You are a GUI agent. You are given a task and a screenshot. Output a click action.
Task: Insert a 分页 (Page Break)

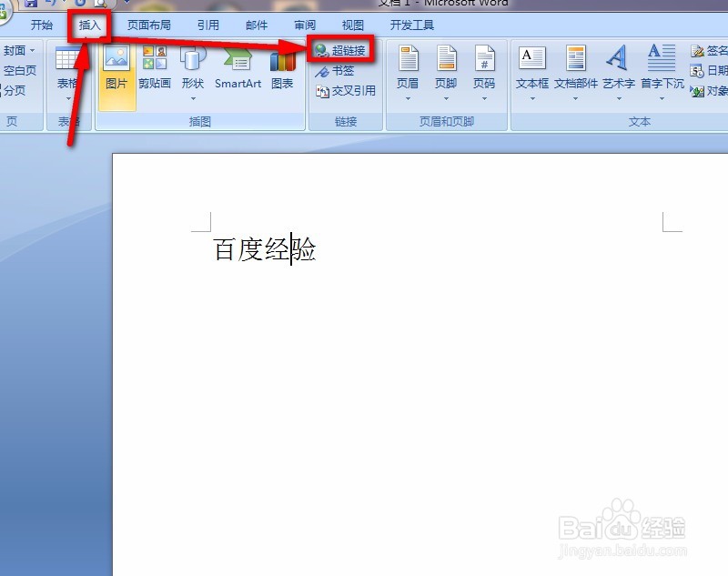[x=16, y=90]
